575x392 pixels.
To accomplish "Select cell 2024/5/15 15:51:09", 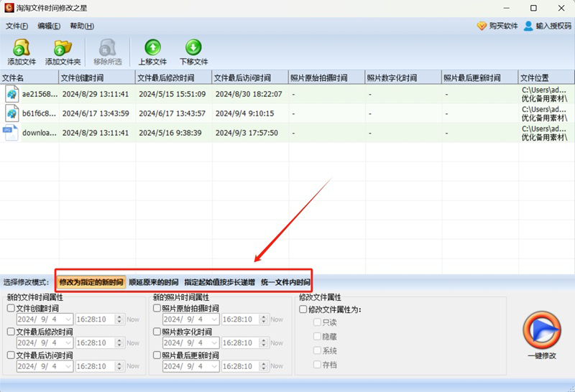I will point(172,94).
